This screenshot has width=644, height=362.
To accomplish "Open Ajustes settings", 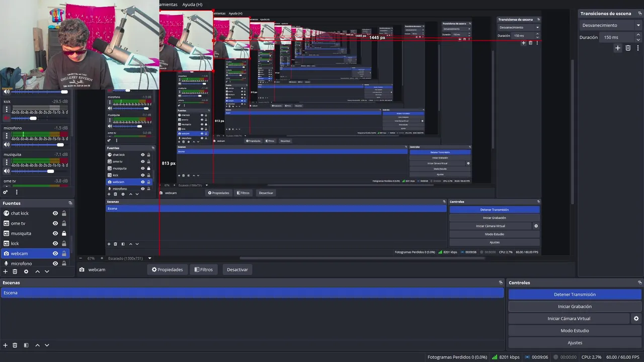I will (x=575, y=342).
